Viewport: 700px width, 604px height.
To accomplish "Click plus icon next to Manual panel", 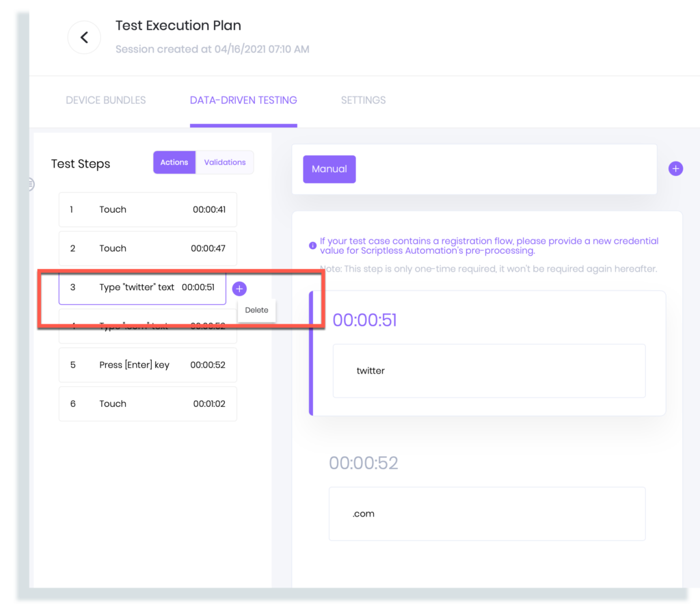I will tap(675, 169).
